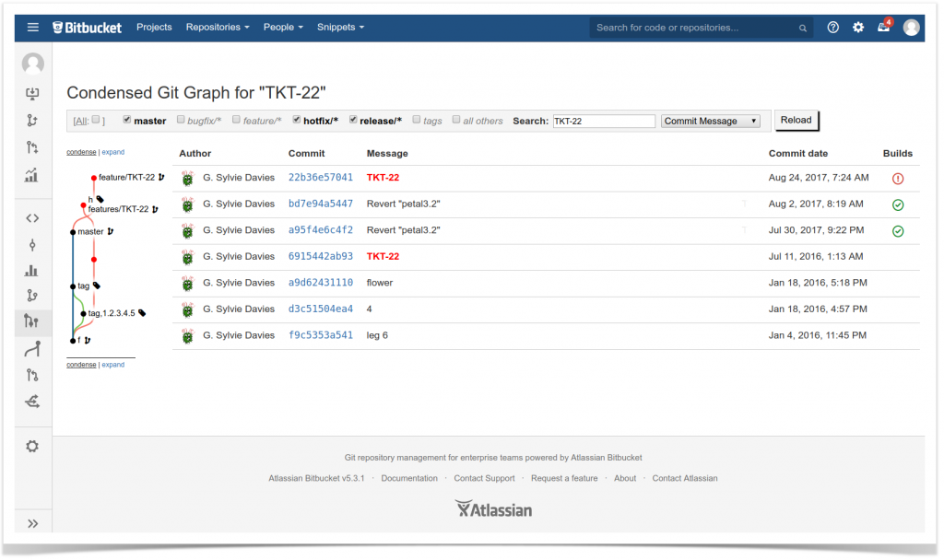Open repository Settings gear in the sidebar
The image size is (944, 560).
point(32,446)
